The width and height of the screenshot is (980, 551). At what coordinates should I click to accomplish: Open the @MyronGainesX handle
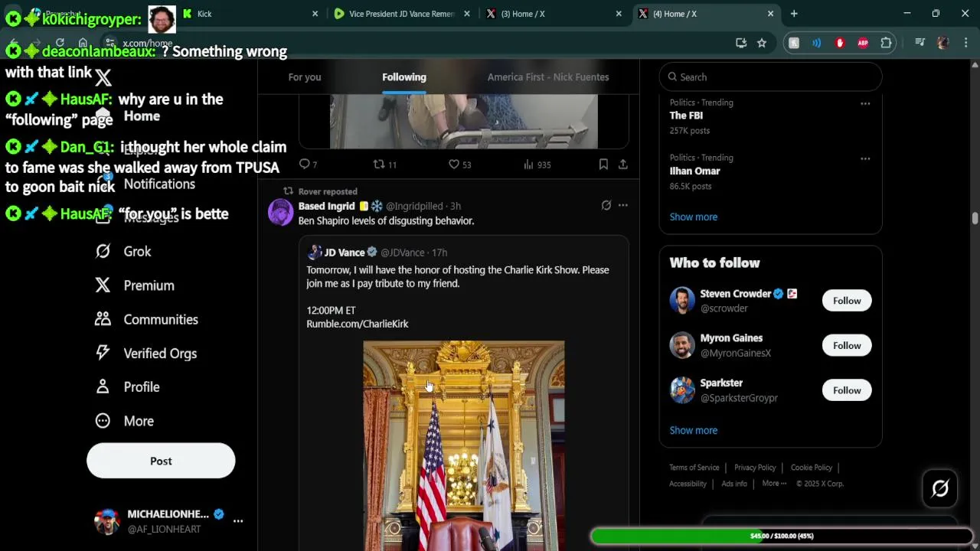(735, 353)
